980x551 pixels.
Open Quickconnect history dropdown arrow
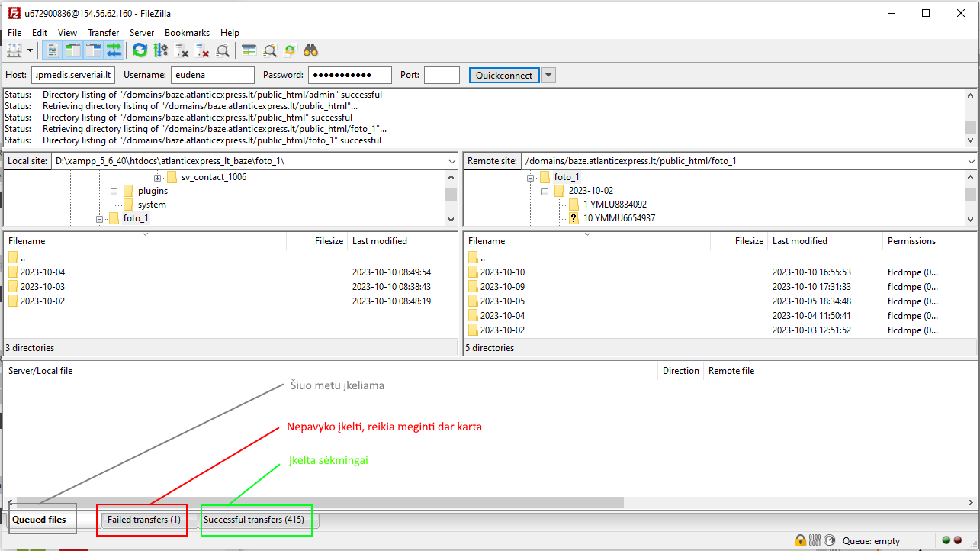548,75
